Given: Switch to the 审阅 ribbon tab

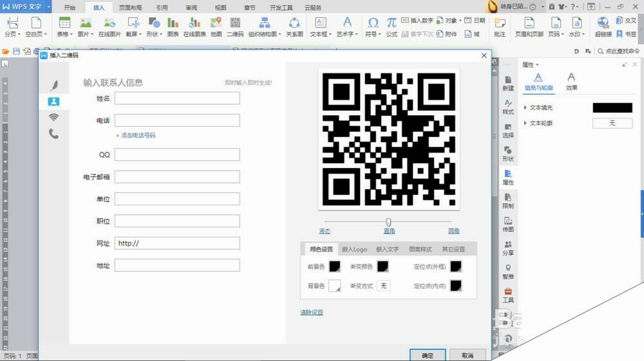Looking at the screenshot, I should (x=191, y=7).
